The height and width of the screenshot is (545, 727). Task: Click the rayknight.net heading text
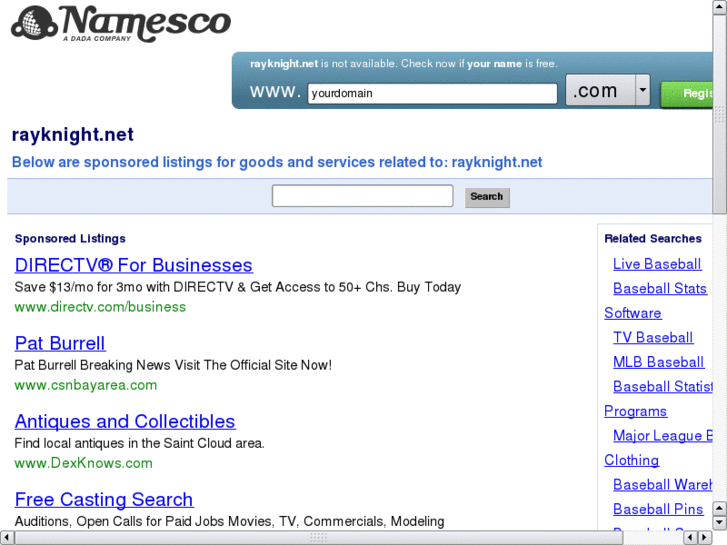[73, 135]
